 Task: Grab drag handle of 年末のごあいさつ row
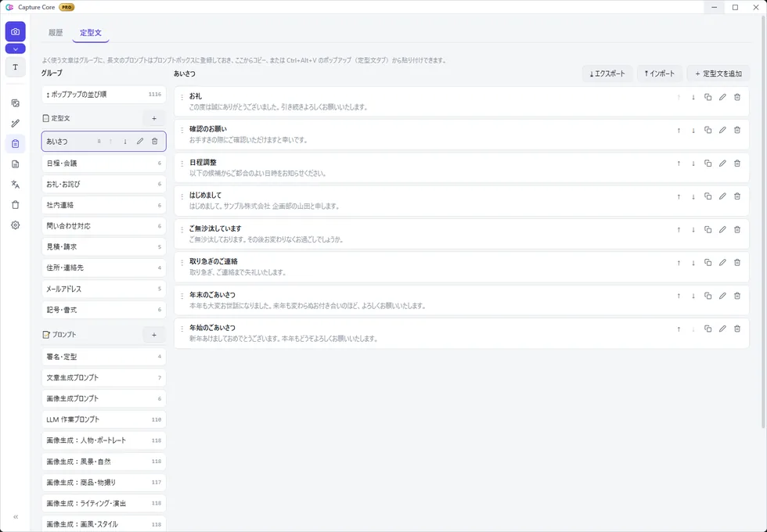click(182, 296)
